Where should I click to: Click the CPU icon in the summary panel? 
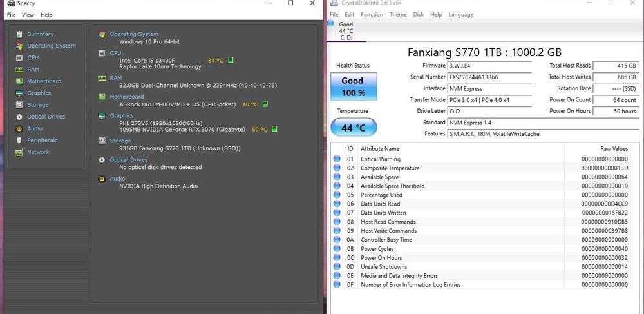(102, 53)
